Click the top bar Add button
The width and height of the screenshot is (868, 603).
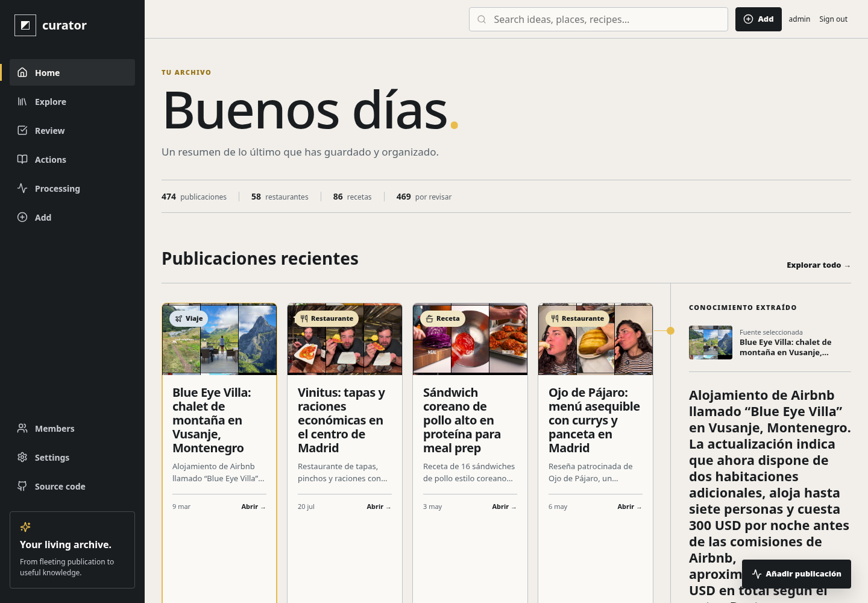point(758,19)
